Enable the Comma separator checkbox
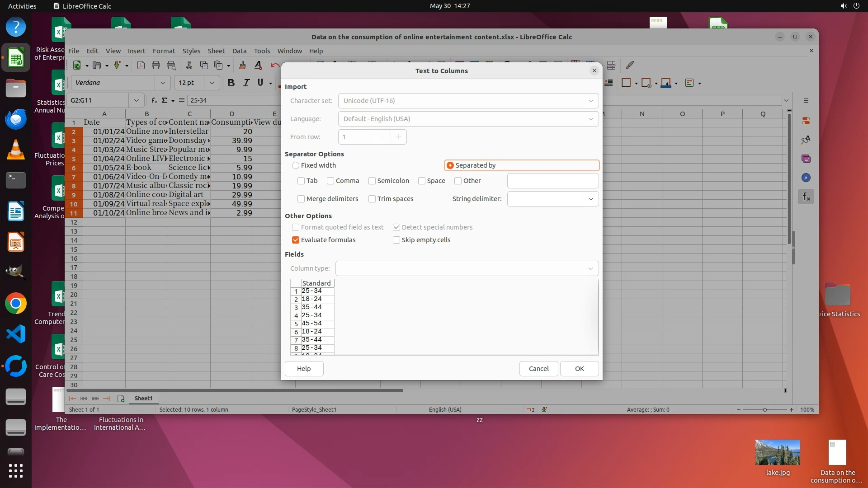This screenshot has width=868, height=488. (330, 181)
